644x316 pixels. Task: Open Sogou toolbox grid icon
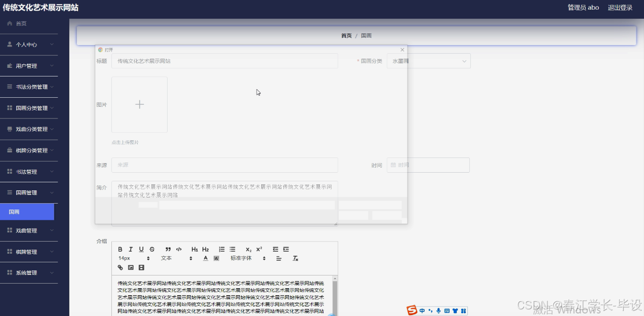pyautogui.click(x=463, y=311)
